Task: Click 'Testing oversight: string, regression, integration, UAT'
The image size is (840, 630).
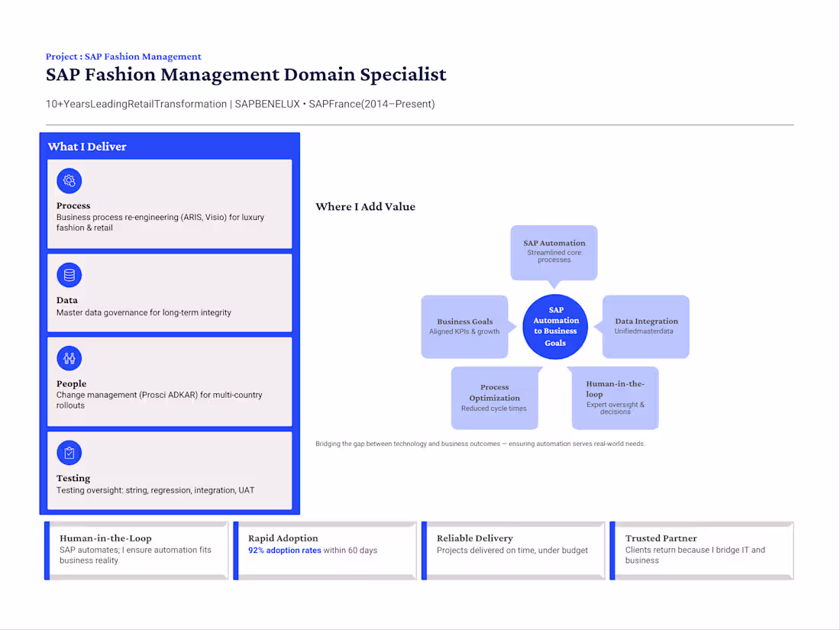Action: [155, 490]
